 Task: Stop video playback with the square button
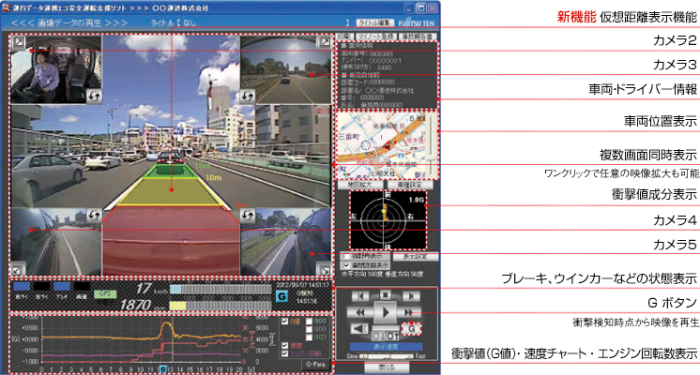(x=385, y=295)
